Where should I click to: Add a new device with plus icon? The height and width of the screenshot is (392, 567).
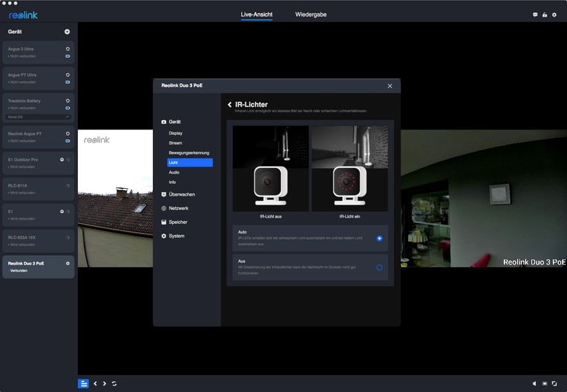pos(67,32)
